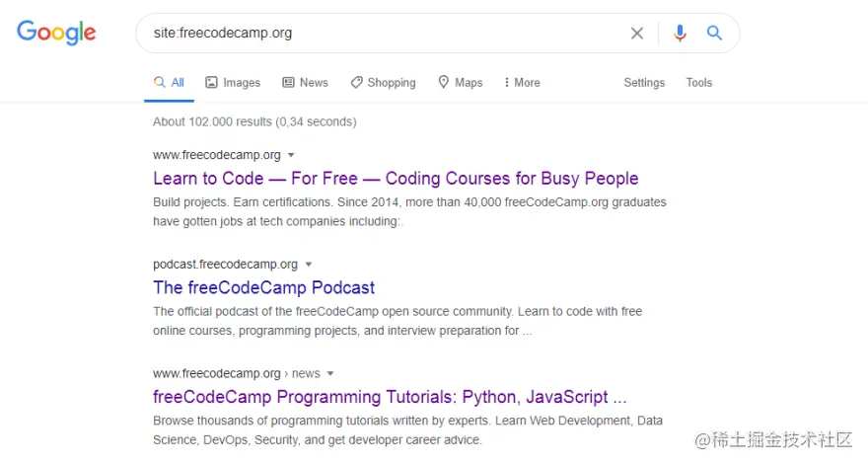The width and height of the screenshot is (868, 465).
Task: Open 'The freeCodeCamp Podcast' result
Action: pos(264,287)
